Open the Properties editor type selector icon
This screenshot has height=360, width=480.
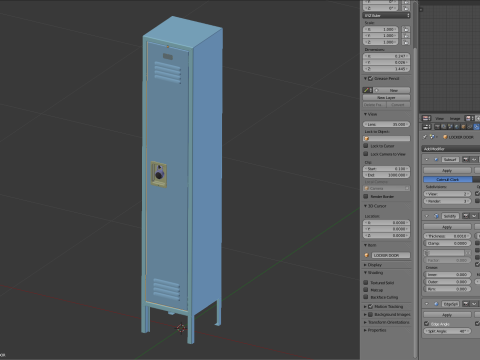pos(426,127)
